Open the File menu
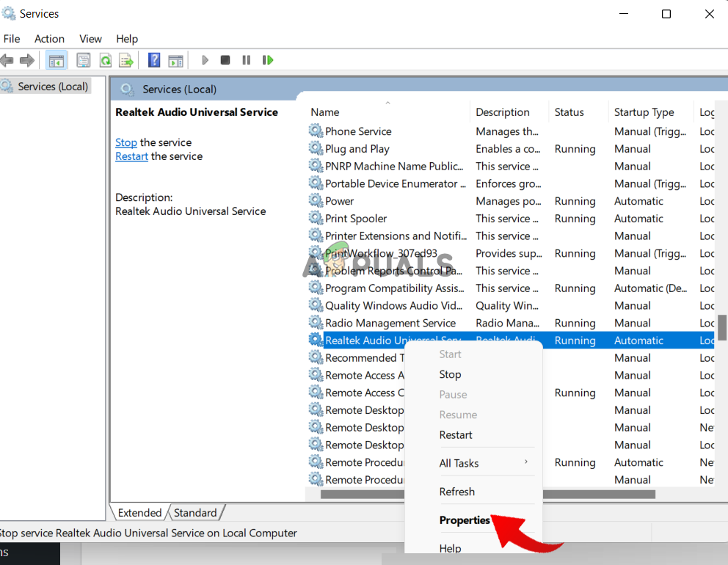 12,39
